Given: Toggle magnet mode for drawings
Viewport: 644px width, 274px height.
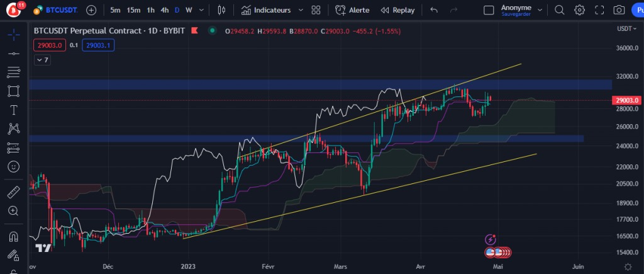Looking at the screenshot, I should (14, 237).
